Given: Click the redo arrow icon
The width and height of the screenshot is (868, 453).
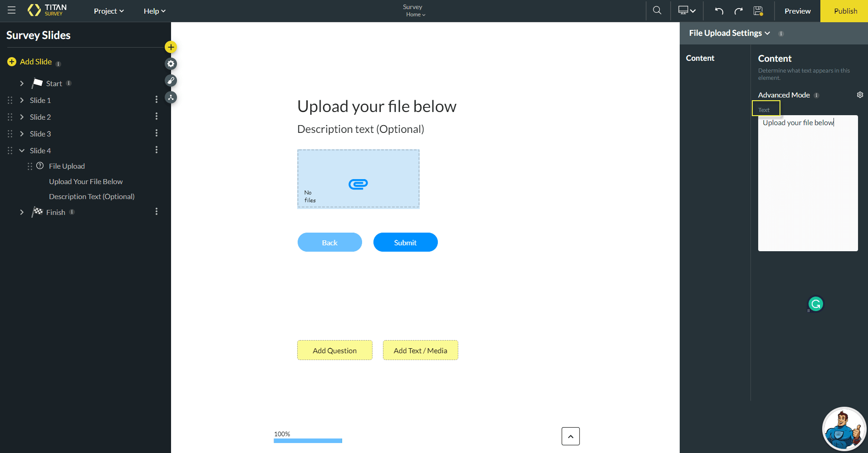Looking at the screenshot, I should pyautogui.click(x=739, y=10).
